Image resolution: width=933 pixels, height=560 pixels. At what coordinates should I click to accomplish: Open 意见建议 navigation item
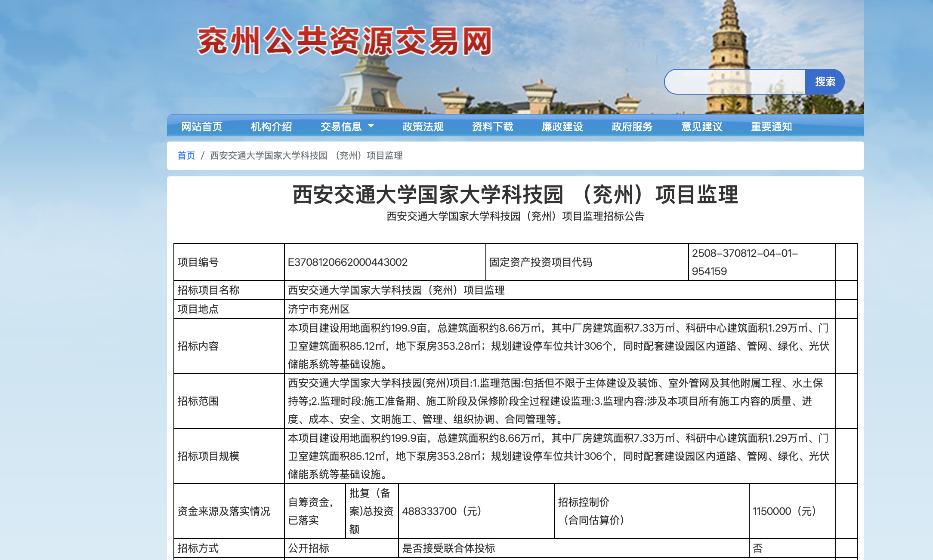click(701, 126)
